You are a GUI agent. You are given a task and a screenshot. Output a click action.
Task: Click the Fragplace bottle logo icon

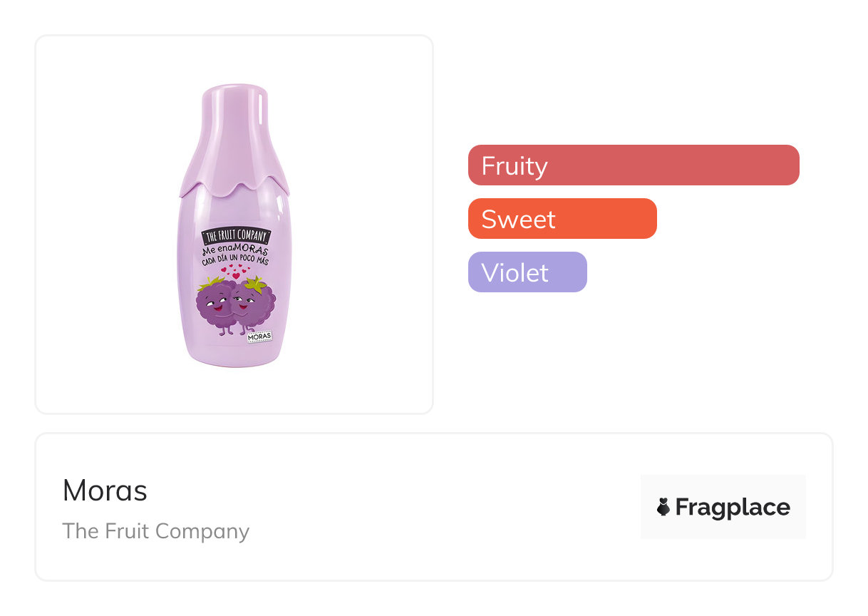pos(663,507)
